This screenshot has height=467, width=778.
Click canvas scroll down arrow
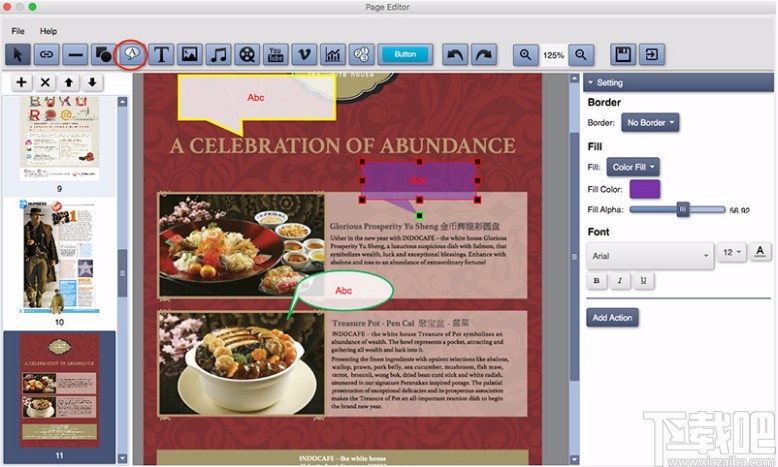coord(574,460)
